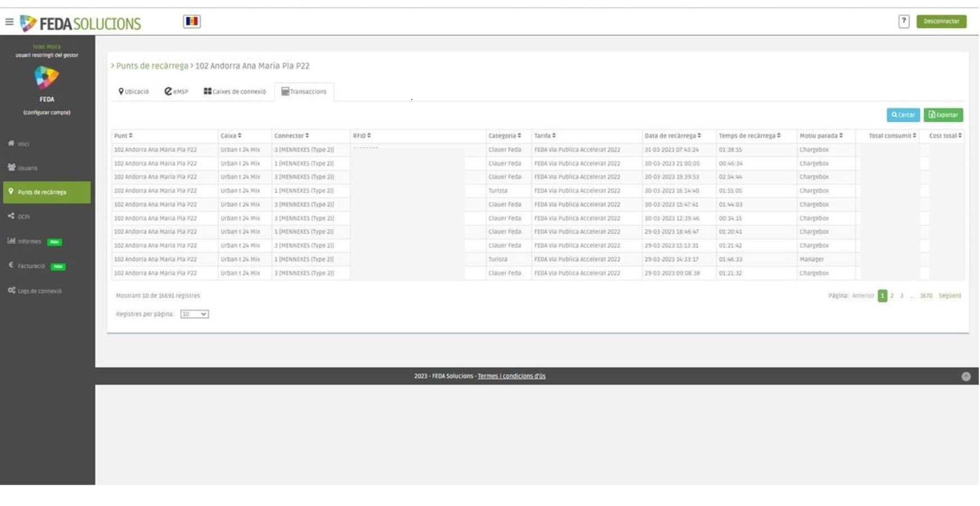Click the Andorra flag language icon

[x=192, y=22]
